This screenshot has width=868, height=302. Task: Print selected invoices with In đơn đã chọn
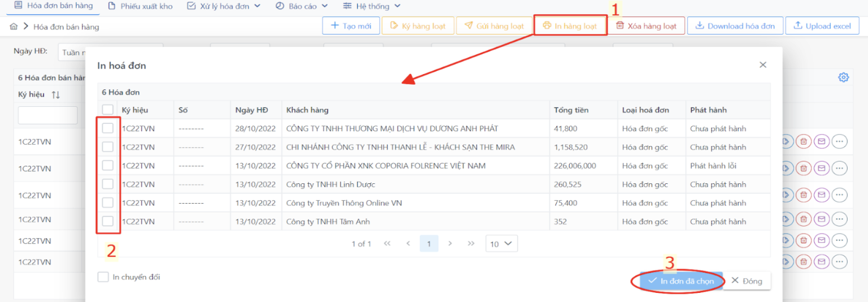681,281
